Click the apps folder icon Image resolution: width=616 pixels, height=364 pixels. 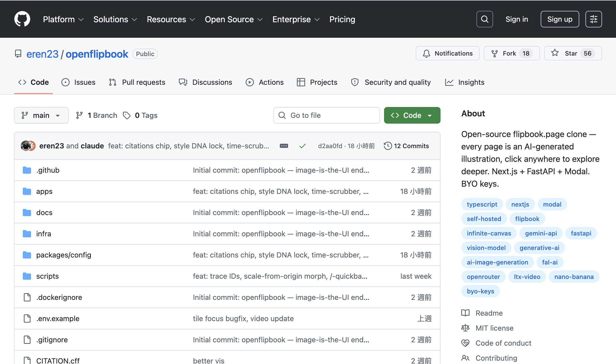point(27,191)
